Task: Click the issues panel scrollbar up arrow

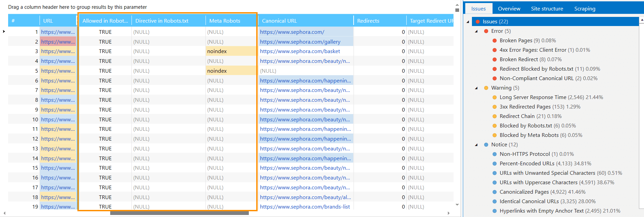Action: tap(642, 20)
